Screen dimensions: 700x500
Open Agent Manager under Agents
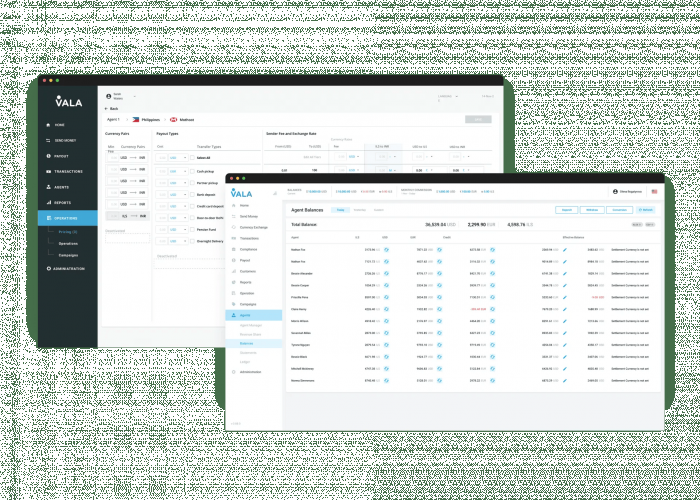click(x=251, y=325)
